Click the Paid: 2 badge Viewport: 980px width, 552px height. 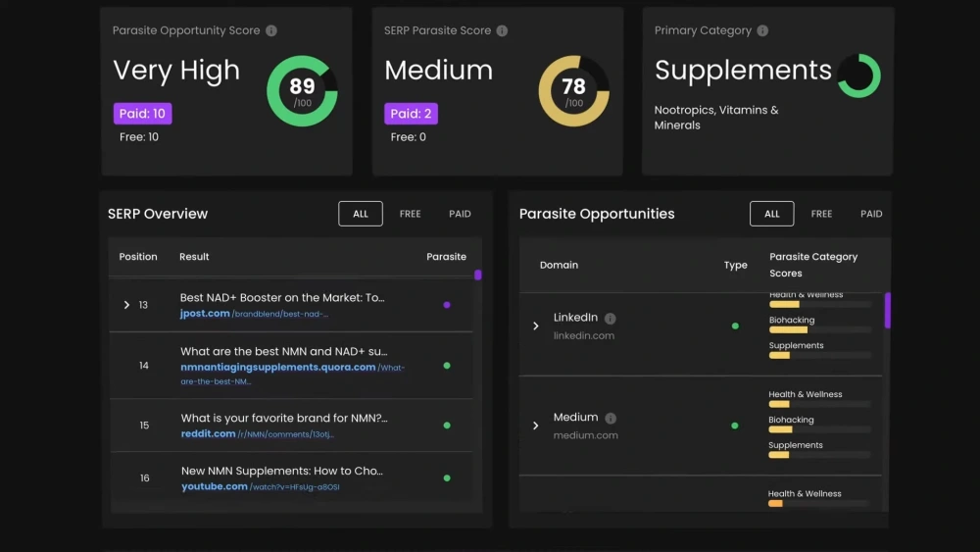coord(411,114)
